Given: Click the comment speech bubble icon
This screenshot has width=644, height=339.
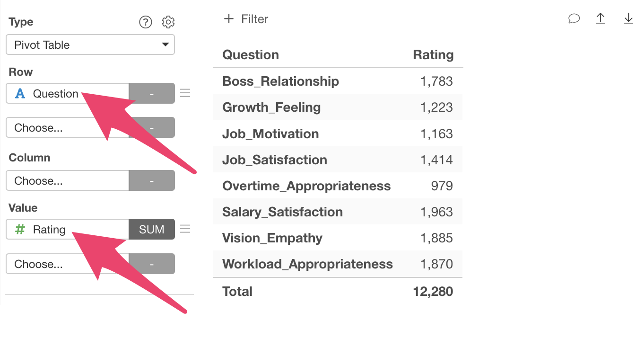Looking at the screenshot, I should coord(574,19).
